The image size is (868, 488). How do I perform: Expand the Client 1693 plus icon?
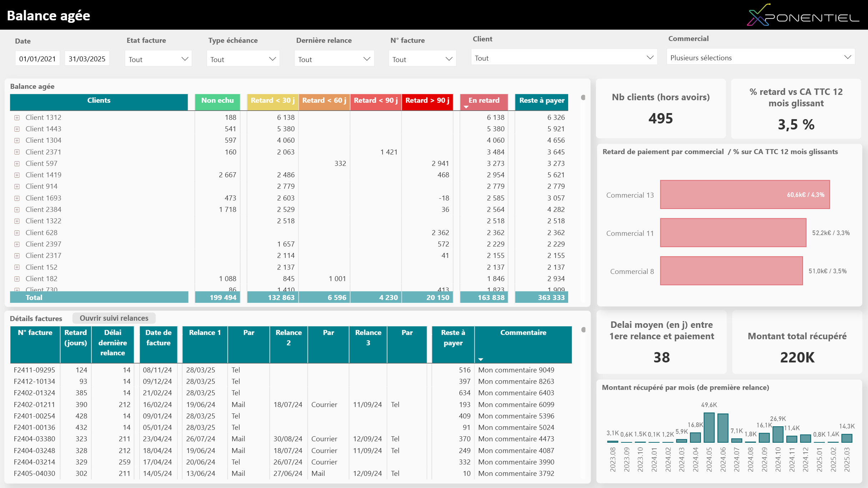coord(17,198)
